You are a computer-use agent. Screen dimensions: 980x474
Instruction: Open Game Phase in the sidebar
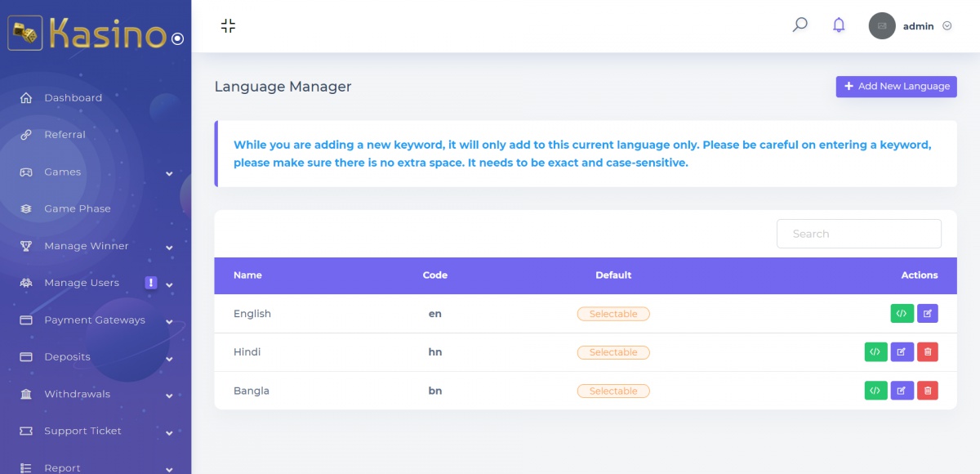(x=77, y=209)
